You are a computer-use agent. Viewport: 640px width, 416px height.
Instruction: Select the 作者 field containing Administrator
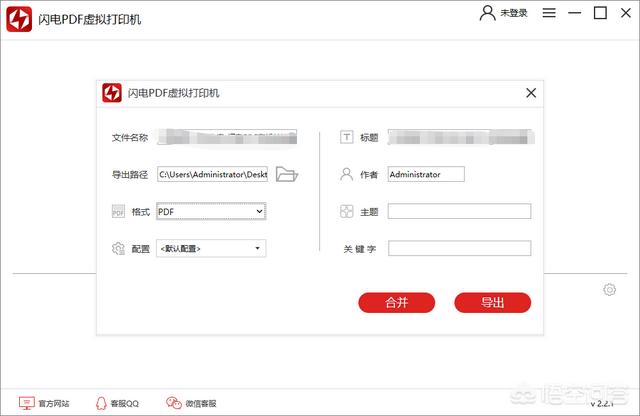(x=426, y=174)
